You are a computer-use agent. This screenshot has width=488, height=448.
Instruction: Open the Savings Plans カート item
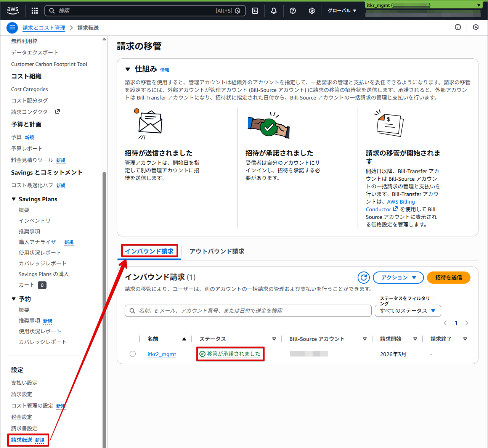27,285
